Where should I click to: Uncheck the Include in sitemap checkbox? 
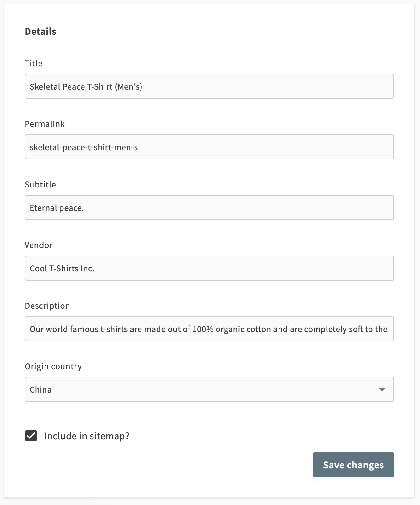[x=31, y=436]
